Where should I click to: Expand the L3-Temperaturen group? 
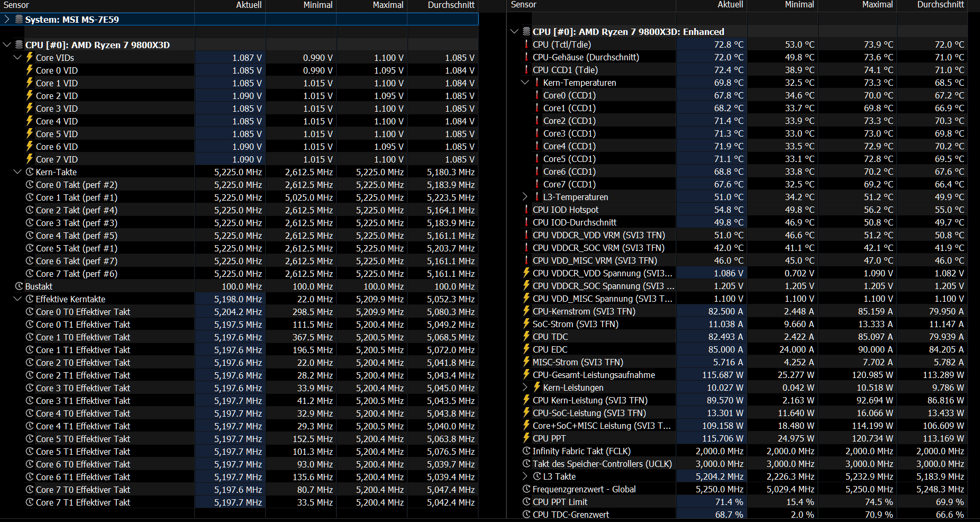(x=525, y=197)
